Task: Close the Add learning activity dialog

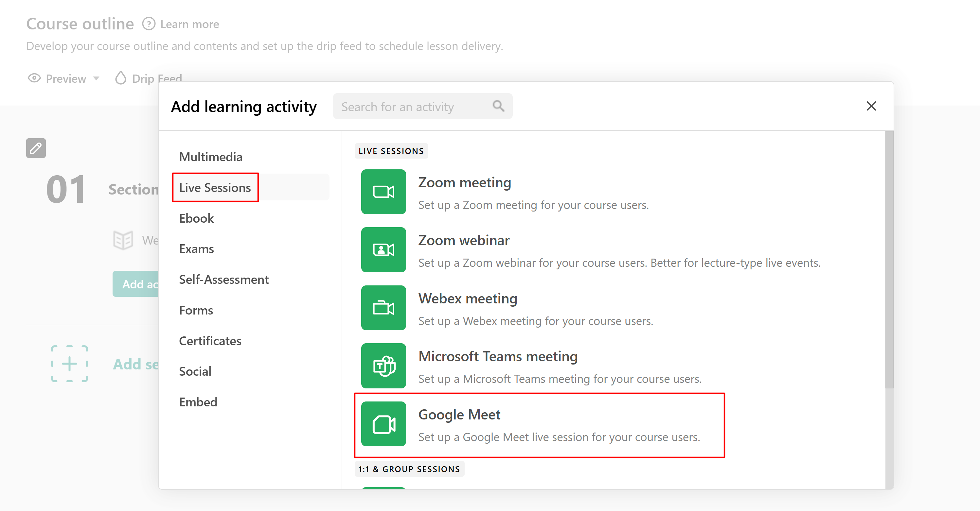Action: click(x=871, y=106)
